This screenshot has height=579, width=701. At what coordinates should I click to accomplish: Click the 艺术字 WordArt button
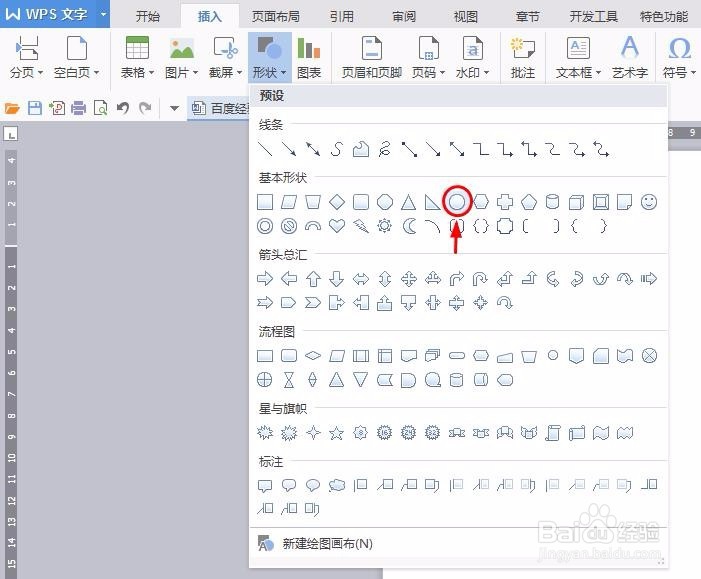coord(630,57)
